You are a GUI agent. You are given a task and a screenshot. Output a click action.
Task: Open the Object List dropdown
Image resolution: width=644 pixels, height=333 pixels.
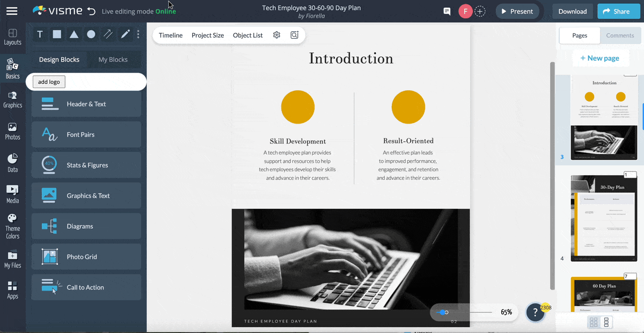click(247, 35)
